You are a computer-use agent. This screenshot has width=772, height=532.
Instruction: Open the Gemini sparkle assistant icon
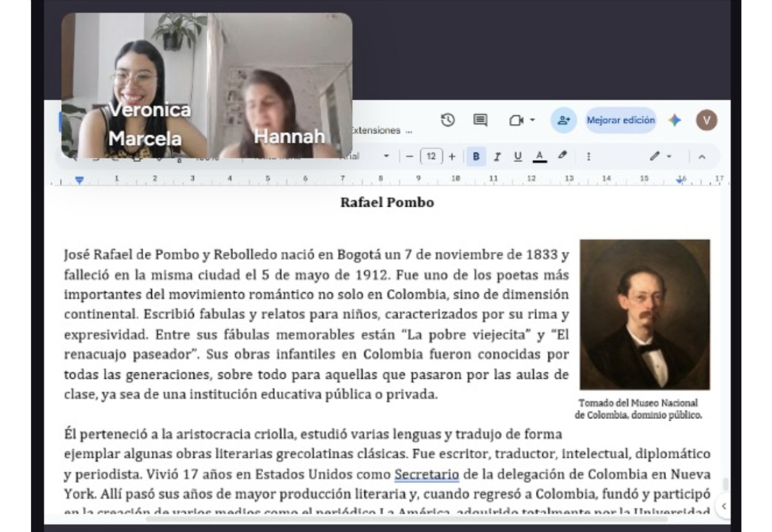click(674, 120)
